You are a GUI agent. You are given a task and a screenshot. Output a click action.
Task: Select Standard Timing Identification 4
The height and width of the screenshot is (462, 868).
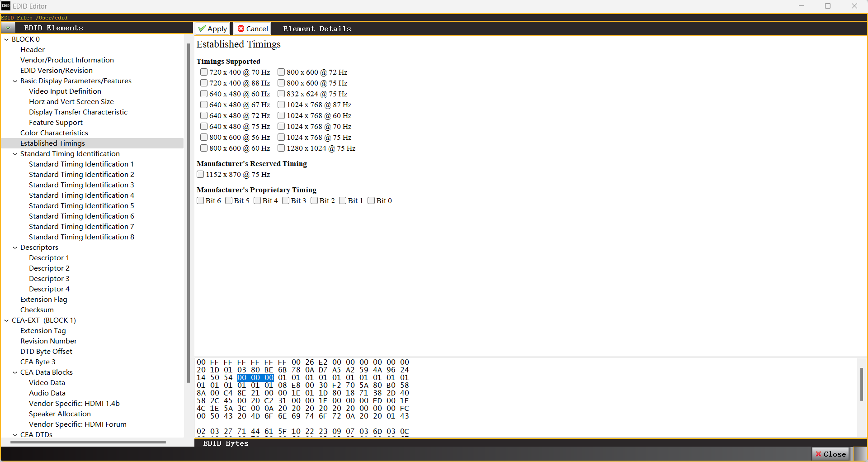[x=81, y=195]
